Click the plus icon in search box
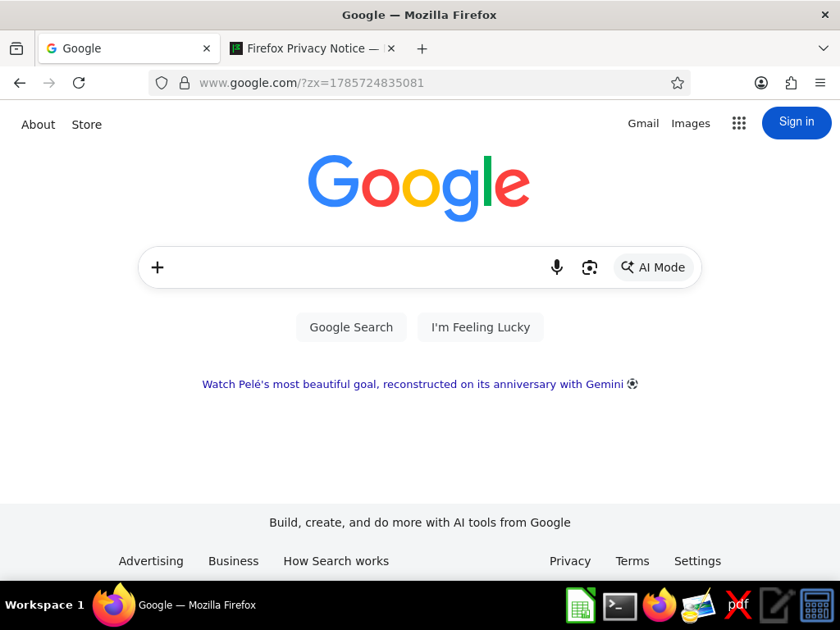The height and width of the screenshot is (630, 840). point(157,267)
